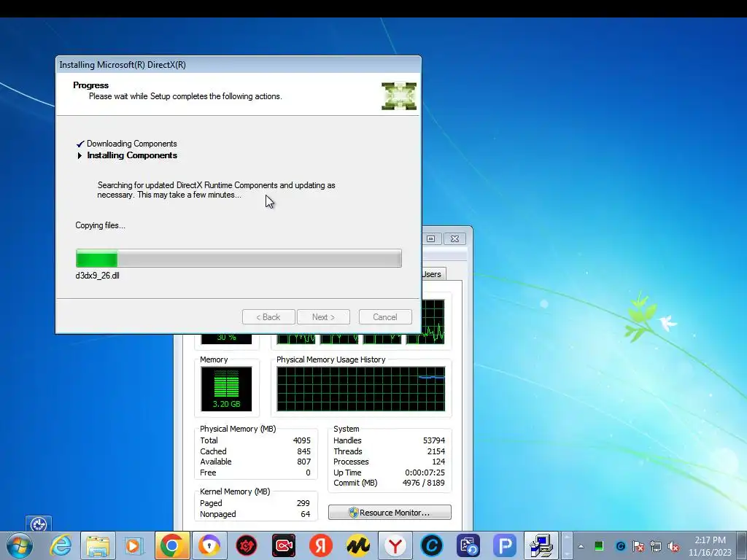This screenshot has height=560, width=747.
Task: Open the red camera recorder taskbar icon
Action: (x=284, y=545)
